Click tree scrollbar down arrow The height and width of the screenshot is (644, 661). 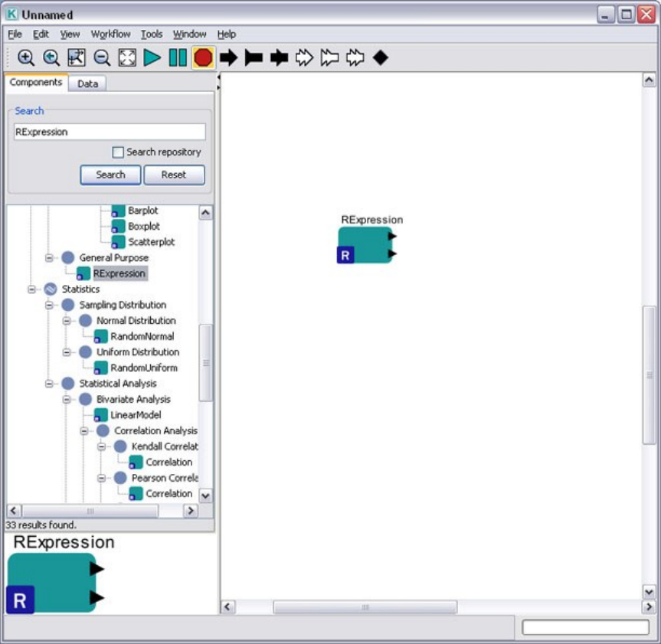pyautogui.click(x=205, y=495)
